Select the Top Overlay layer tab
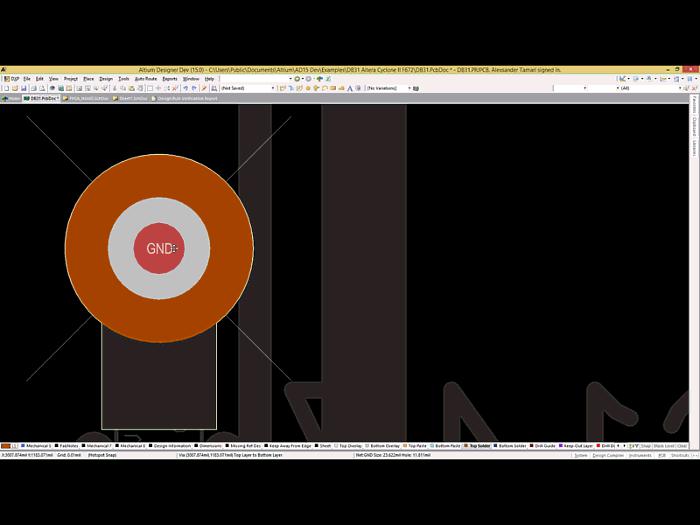The width and height of the screenshot is (700, 525). [x=348, y=446]
